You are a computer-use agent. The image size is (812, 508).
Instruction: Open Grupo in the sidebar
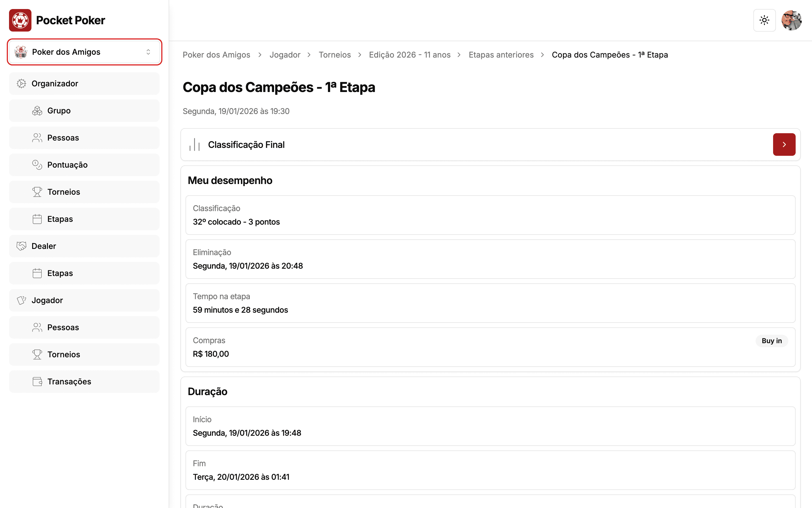pos(84,111)
